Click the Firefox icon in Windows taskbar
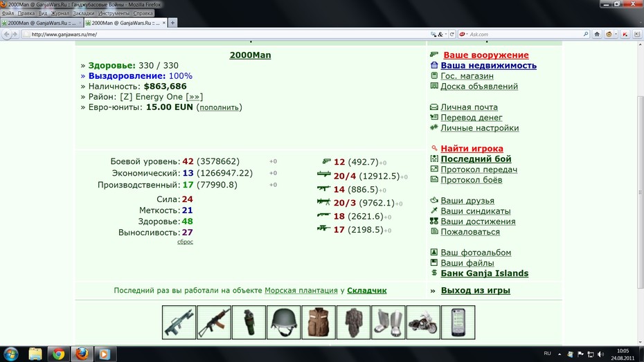 (82, 354)
